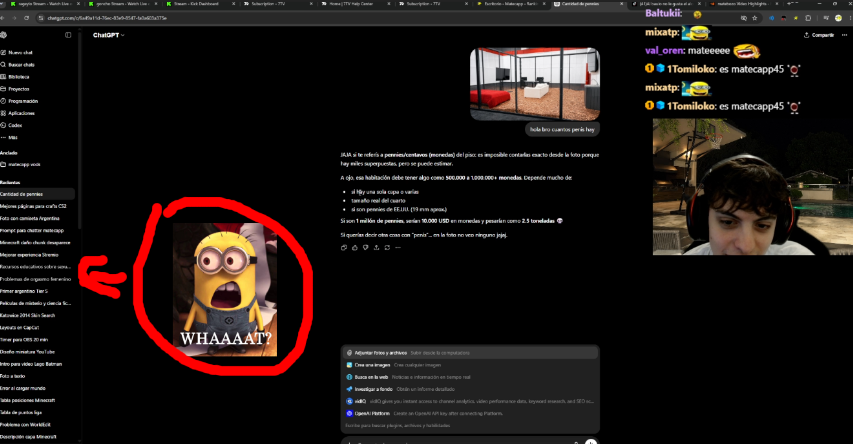The width and height of the screenshot is (853, 444).
Task: Open chat 'Mejorar experiencia Stremio'
Action: click(29, 255)
